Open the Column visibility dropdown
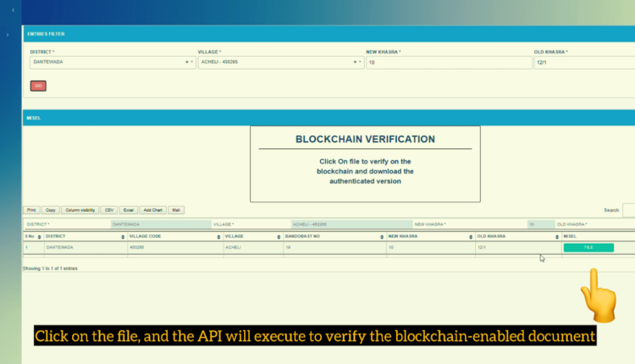Image resolution: width=635 pixels, height=364 pixels. pos(80,210)
